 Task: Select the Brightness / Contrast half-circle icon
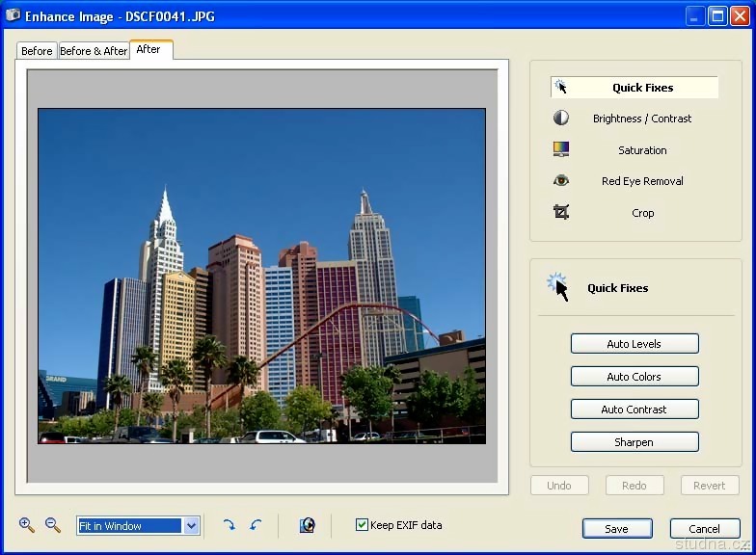point(560,119)
